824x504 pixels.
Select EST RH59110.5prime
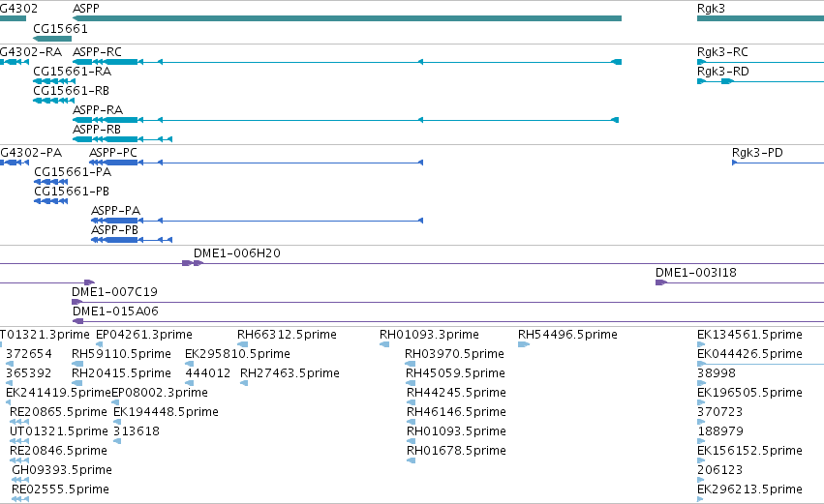pyautogui.click(x=121, y=354)
